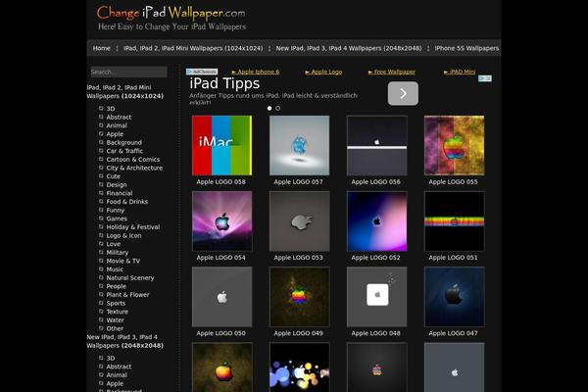
Task: Open the Apple LOGO 055 thumbnail
Action: 454,145
